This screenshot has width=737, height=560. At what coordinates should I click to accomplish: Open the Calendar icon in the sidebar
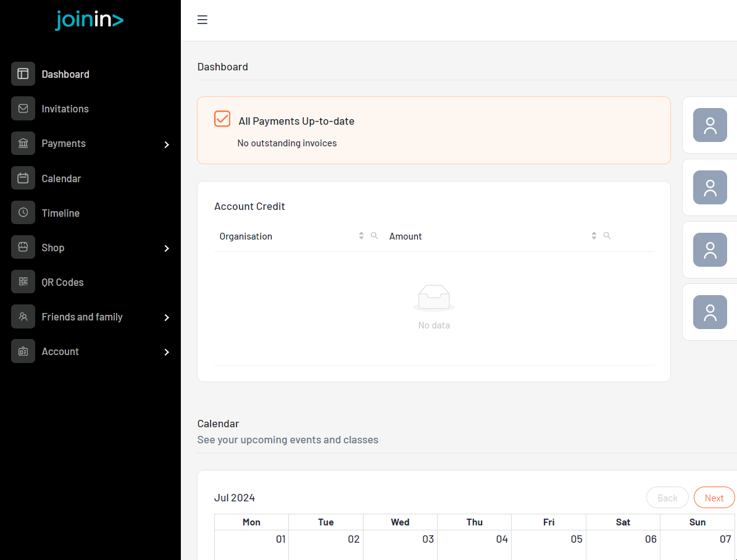(23, 178)
